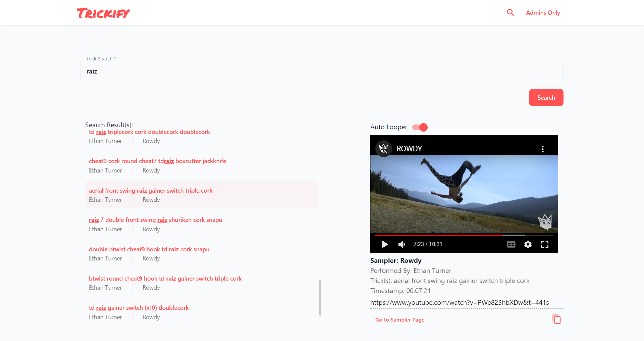Viewport: 644px width, 341px height.
Task: Click the YouTube URL text field
Action: pyautogui.click(x=467, y=302)
